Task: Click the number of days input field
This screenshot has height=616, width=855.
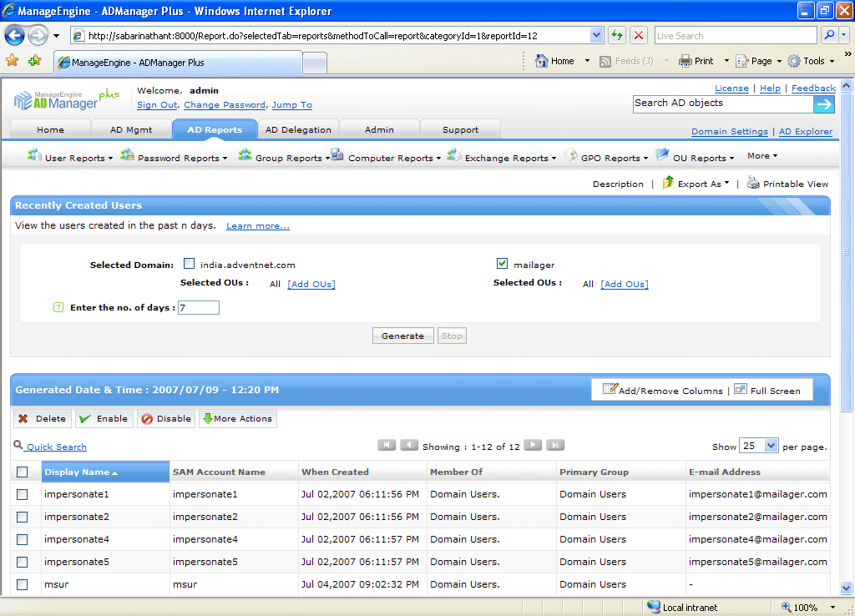Action: click(199, 307)
